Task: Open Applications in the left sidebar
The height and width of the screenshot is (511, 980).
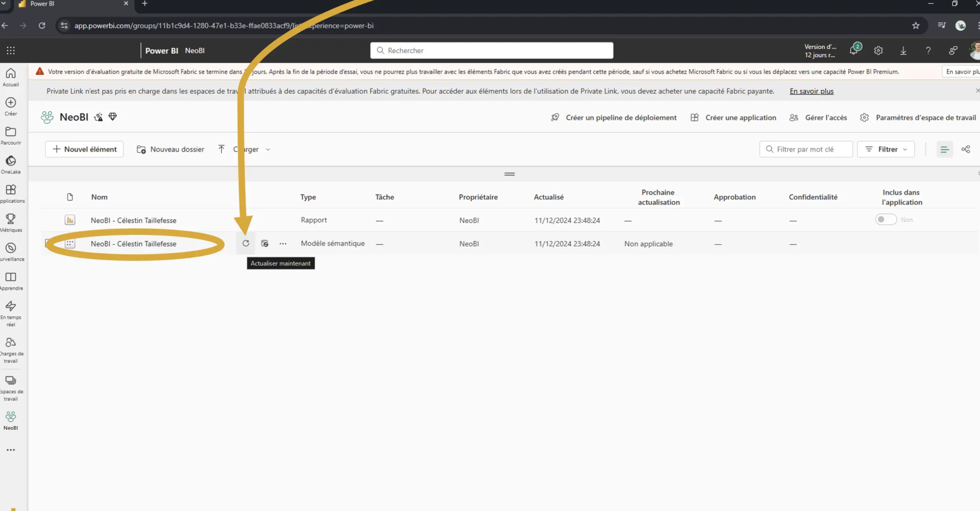Action: (11, 194)
